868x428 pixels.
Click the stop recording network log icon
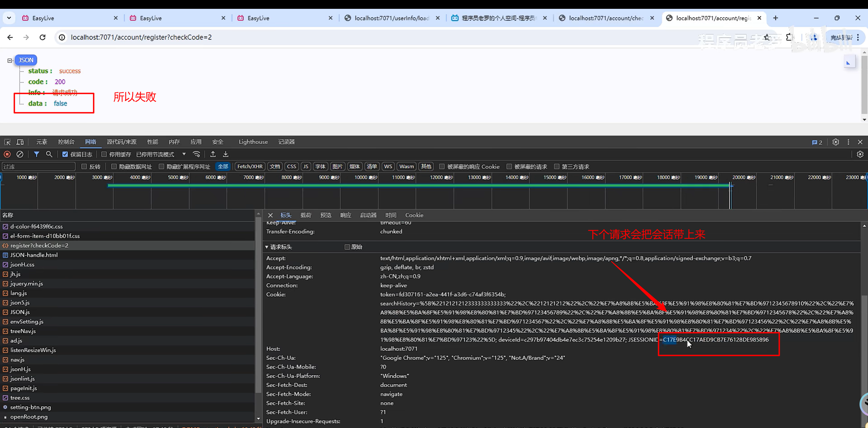click(7, 154)
